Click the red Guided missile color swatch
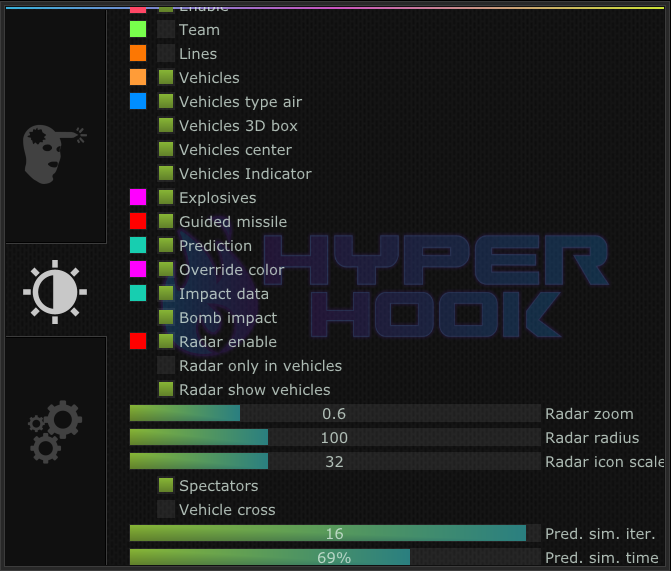The width and height of the screenshot is (671, 571). 138,222
